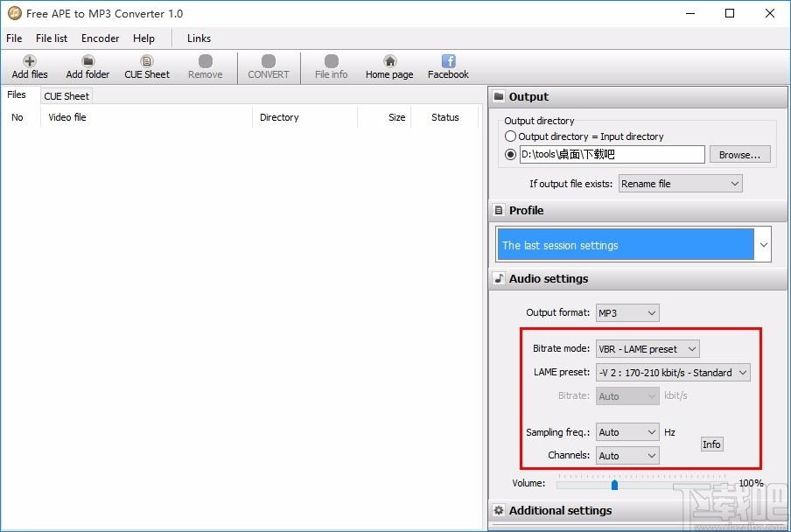
Task: Expand the Additional settings section
Action: click(638, 510)
